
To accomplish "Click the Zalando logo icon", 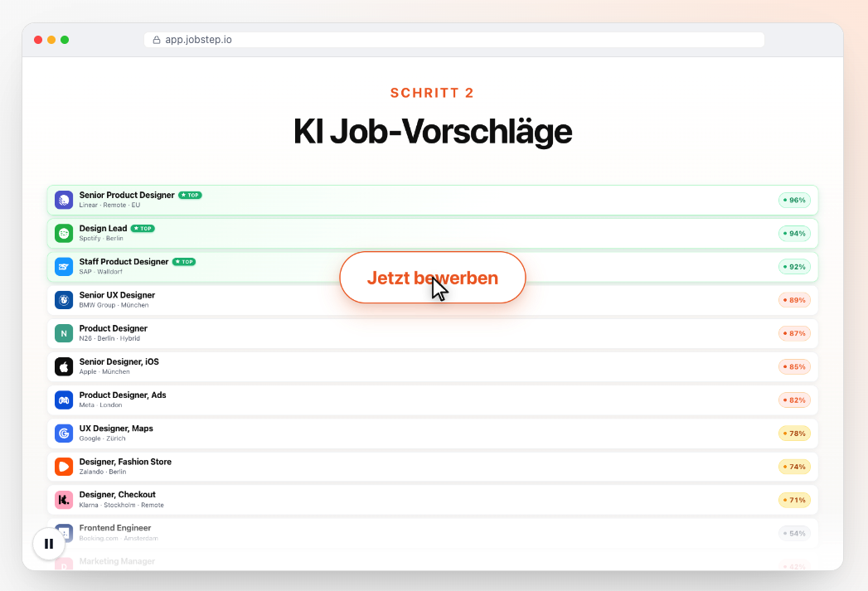I will (x=64, y=467).
